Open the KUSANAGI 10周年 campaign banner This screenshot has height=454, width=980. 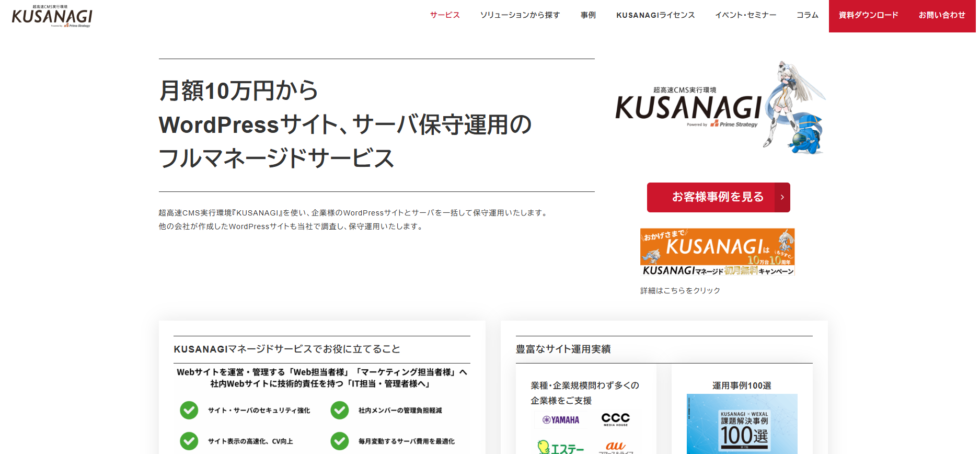click(718, 252)
